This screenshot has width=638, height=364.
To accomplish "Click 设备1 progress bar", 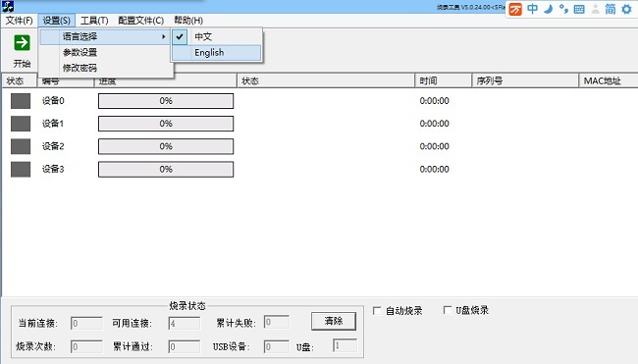I will click(166, 124).
